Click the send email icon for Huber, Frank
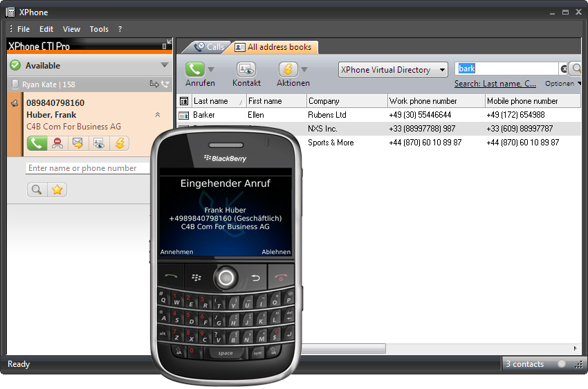The image size is (588, 389). (x=78, y=143)
